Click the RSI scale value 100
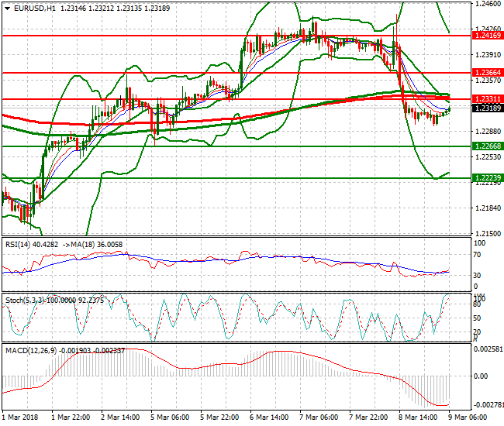 click(x=478, y=243)
